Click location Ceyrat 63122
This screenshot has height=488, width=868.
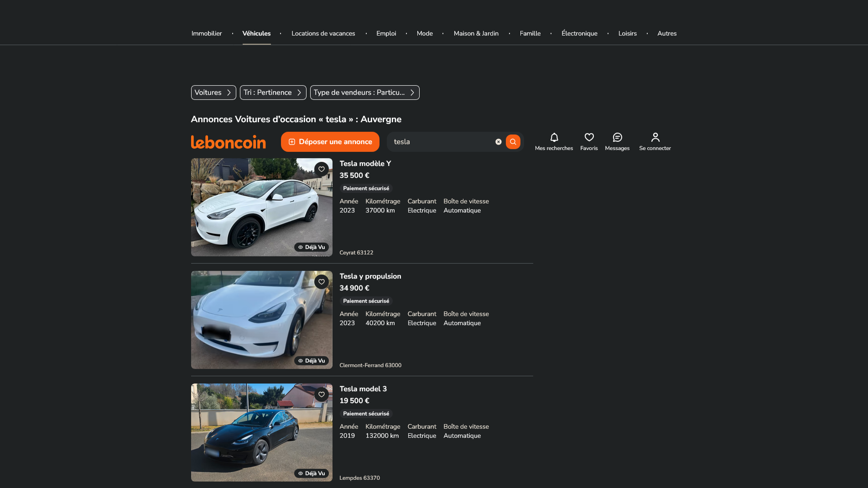click(356, 253)
